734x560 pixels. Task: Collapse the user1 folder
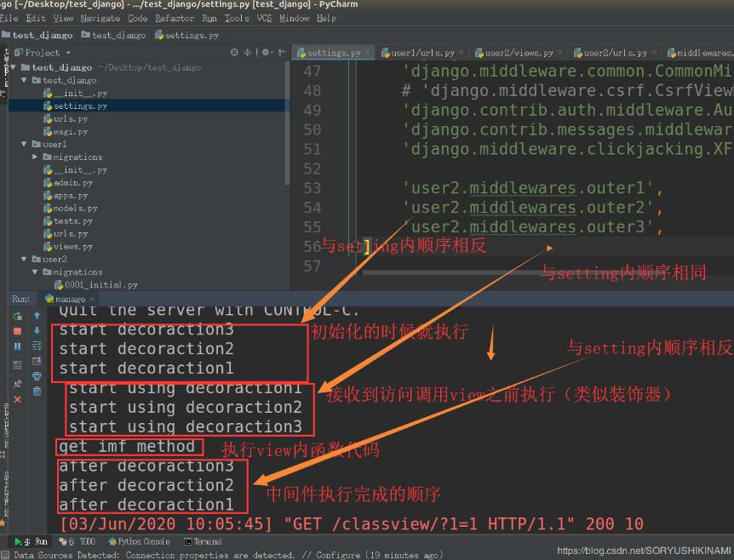click(24, 144)
